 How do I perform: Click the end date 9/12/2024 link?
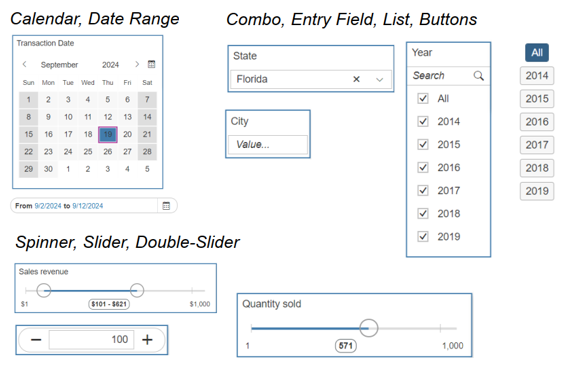tap(88, 206)
